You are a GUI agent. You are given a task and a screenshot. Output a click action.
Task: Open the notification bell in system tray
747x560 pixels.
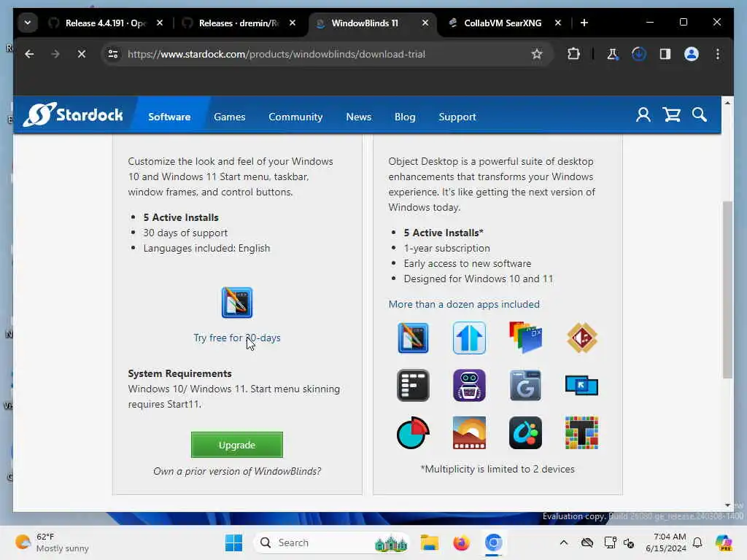[697, 542]
